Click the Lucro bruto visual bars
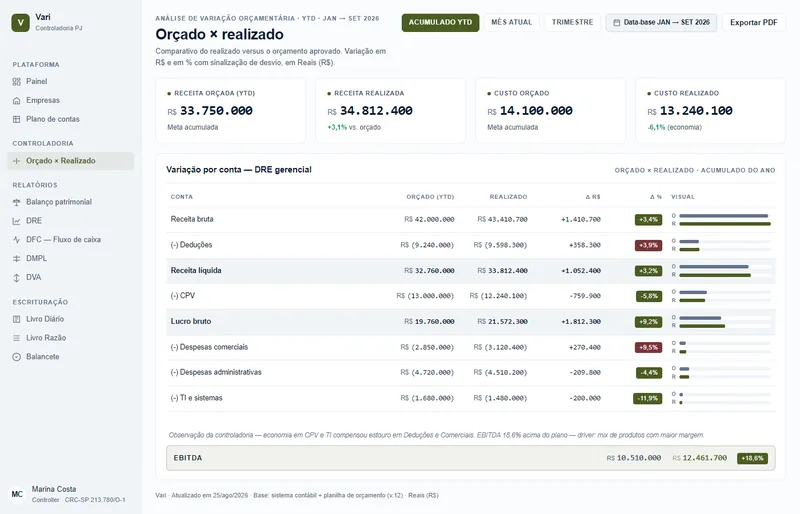 point(721,322)
